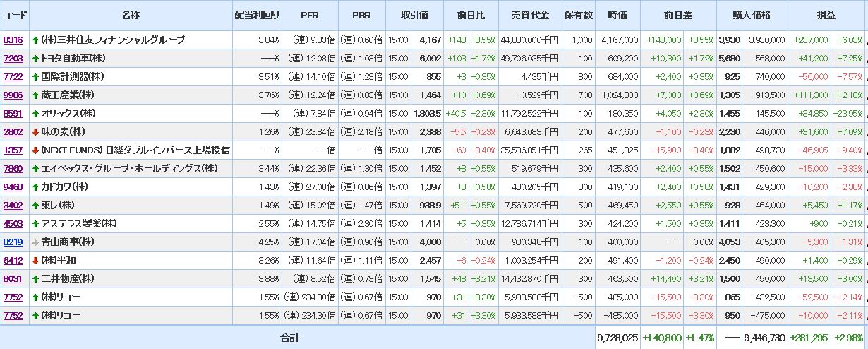The width and height of the screenshot is (868, 349).
Task: Click the 売買代金 column header
Action: 529,16
